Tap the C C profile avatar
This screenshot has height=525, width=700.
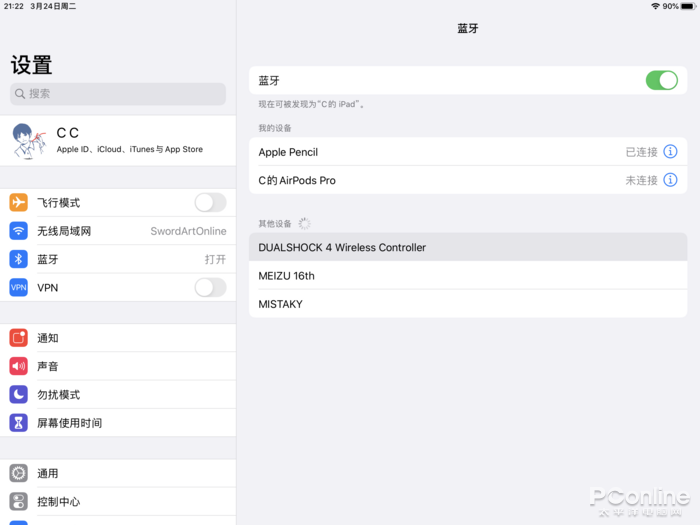pos(29,141)
